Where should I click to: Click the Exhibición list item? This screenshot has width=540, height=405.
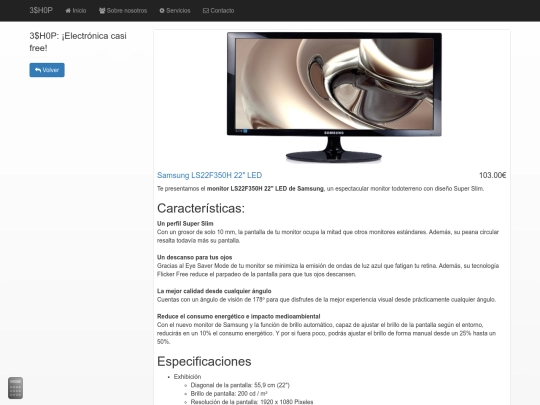click(x=187, y=377)
